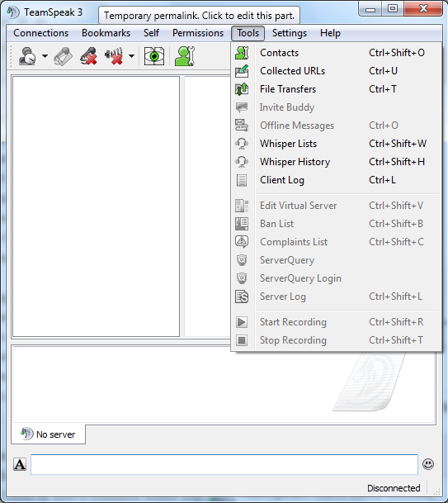Toggle the Mute Speakers toolbar icon
Viewport: 448px width, 503px height.
point(114,56)
